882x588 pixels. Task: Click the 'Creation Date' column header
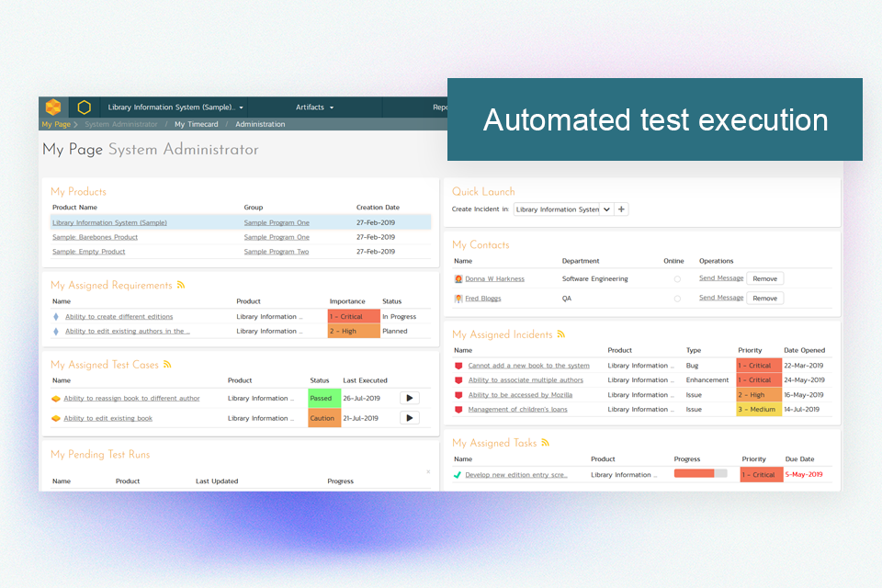click(x=378, y=207)
